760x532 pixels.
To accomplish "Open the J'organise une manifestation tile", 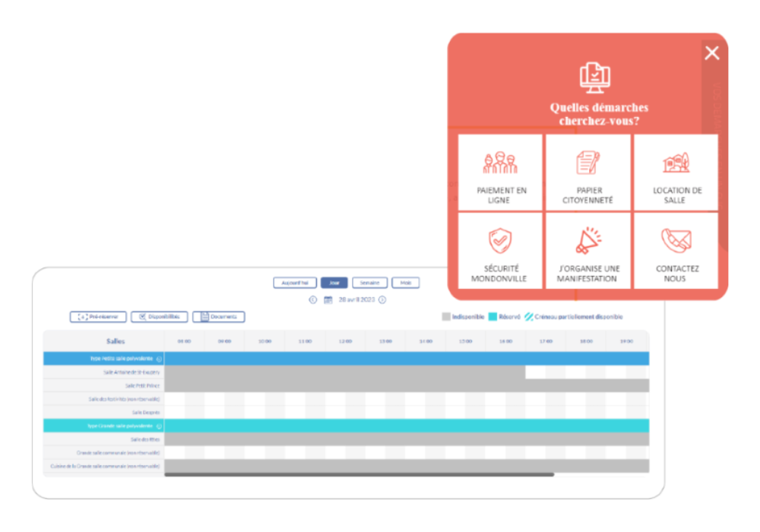I will point(588,251).
